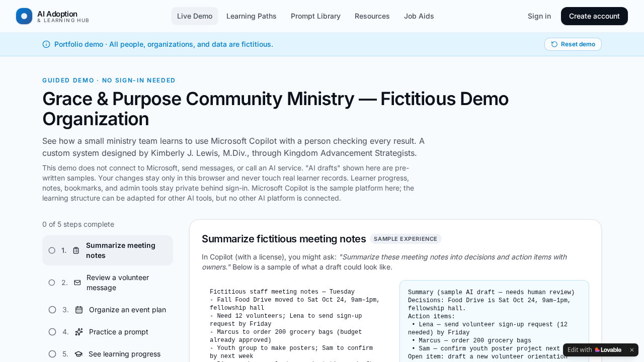Screen dimensions: 644x362
Task: Close the Edit with Lovable badge
Action: coord(632,350)
